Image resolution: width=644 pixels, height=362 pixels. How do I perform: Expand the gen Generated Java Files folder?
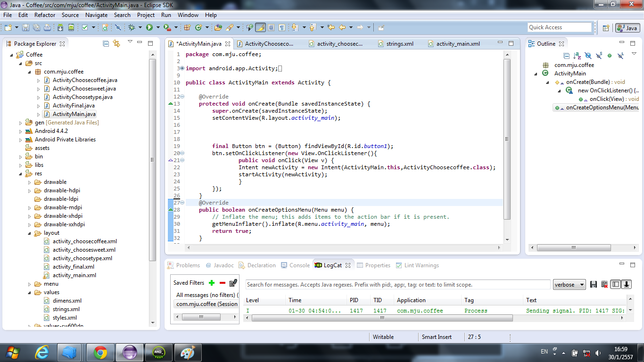click(x=20, y=123)
